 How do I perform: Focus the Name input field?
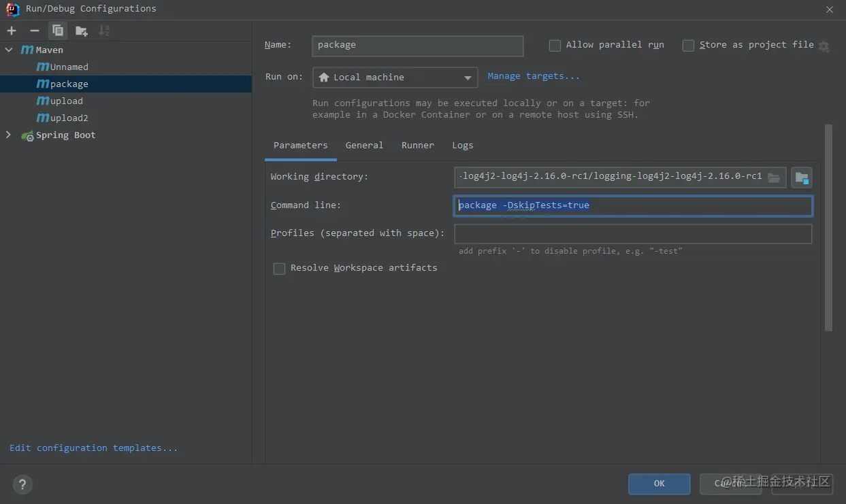pos(418,46)
